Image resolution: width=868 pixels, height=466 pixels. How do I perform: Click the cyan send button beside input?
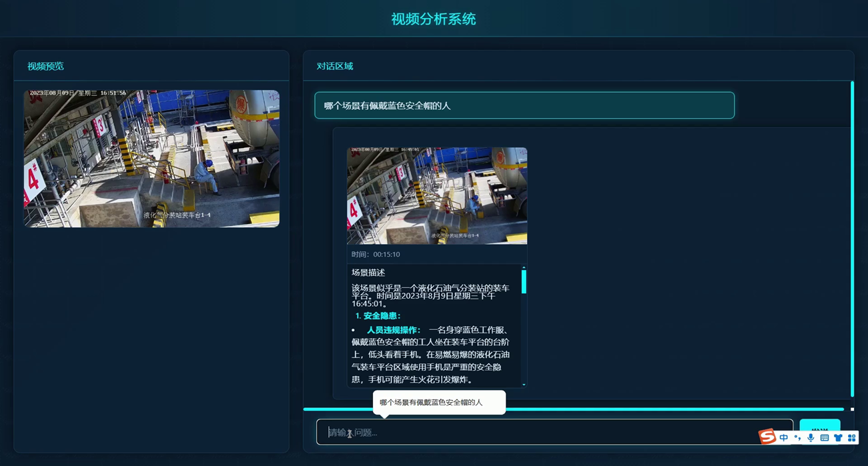819,426
